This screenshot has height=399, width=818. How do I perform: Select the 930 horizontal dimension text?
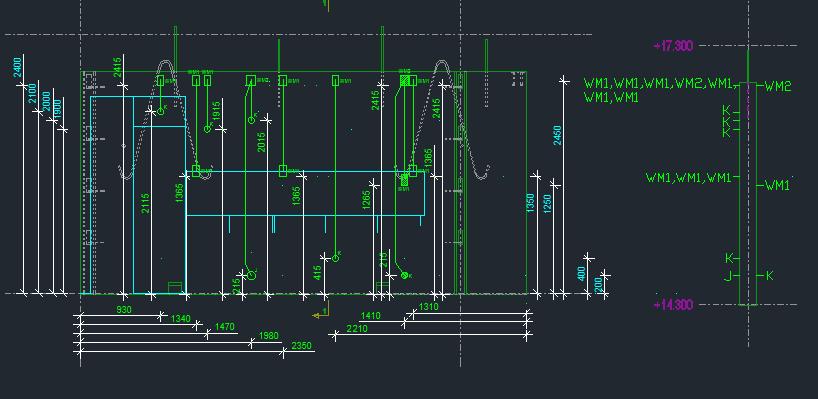[124, 310]
